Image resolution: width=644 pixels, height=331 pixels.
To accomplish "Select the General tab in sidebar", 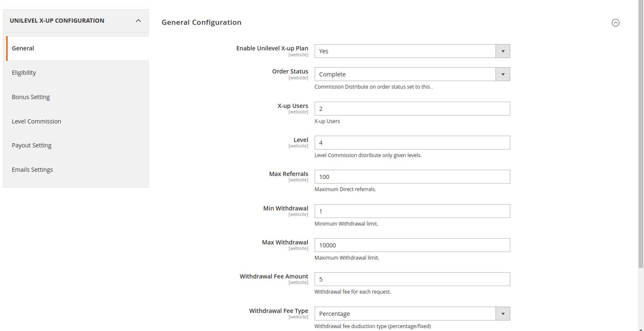I will (23, 48).
